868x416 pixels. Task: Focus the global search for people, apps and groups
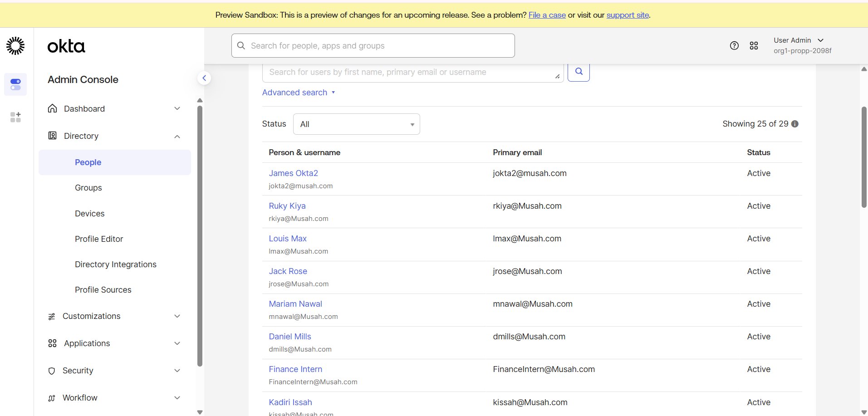tap(373, 46)
